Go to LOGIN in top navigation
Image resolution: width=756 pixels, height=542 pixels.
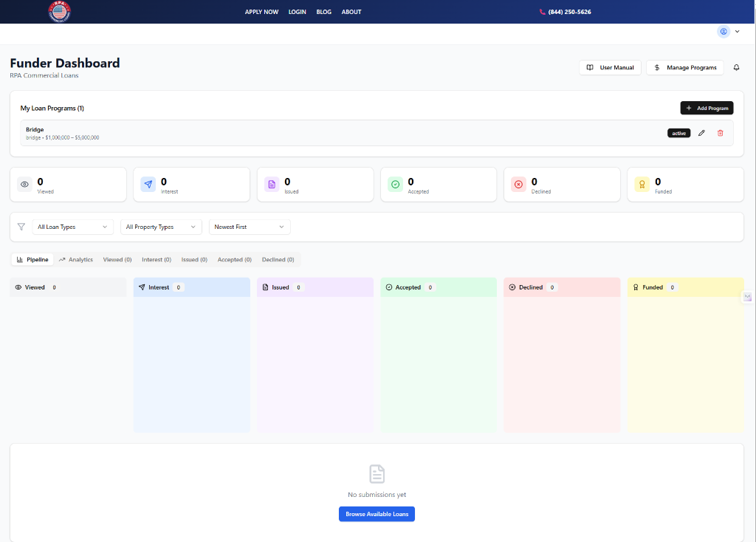click(x=297, y=12)
